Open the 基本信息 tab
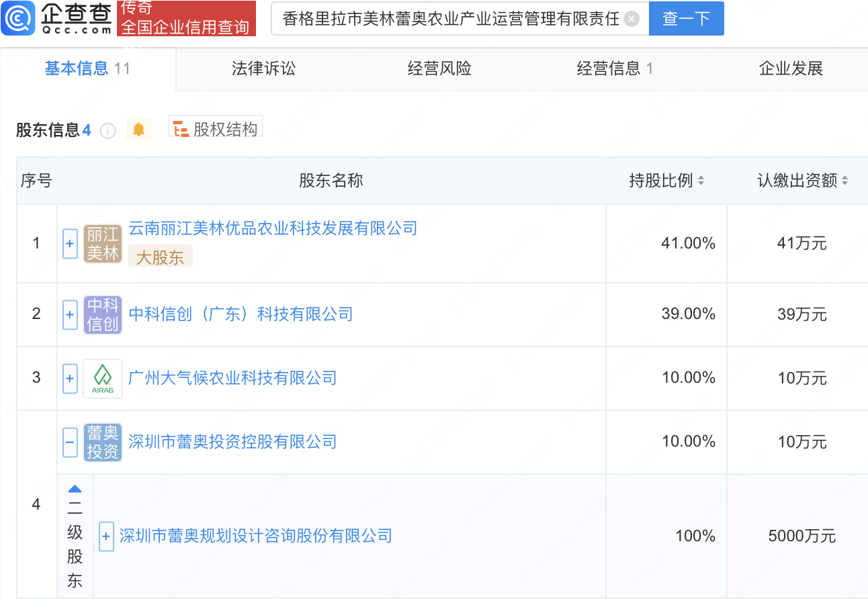868x599 pixels. click(x=87, y=68)
